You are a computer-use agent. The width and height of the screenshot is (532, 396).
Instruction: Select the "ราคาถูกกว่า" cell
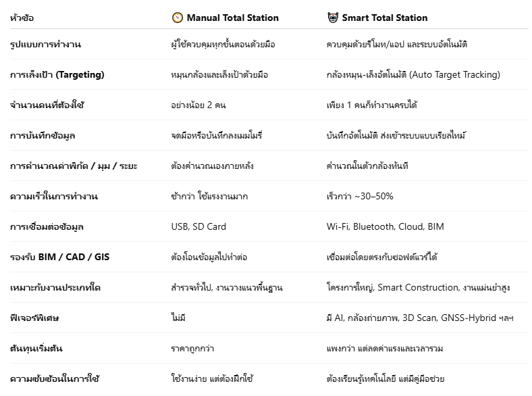(x=194, y=348)
